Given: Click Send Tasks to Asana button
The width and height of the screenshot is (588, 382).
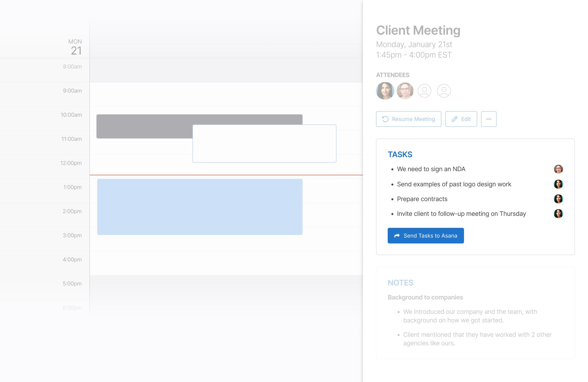Looking at the screenshot, I should 425,236.
